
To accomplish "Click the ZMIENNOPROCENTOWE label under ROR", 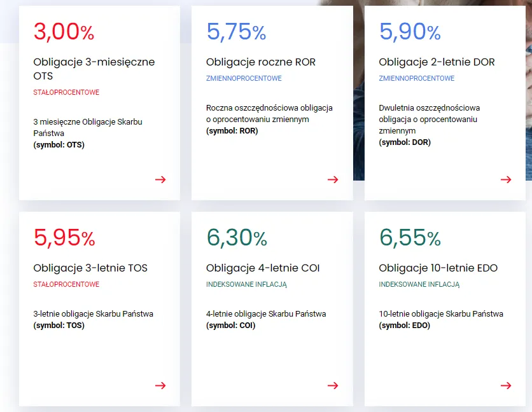I will 244,79.
